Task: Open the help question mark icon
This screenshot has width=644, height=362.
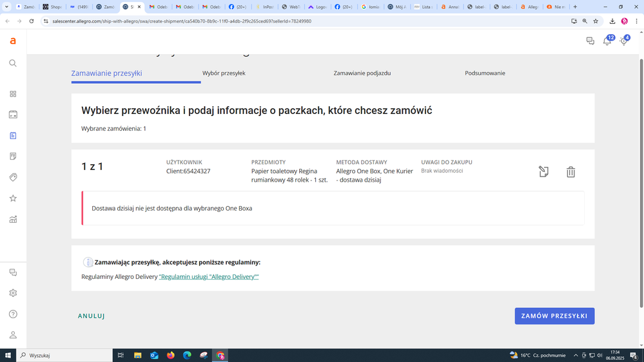Action: (13, 314)
